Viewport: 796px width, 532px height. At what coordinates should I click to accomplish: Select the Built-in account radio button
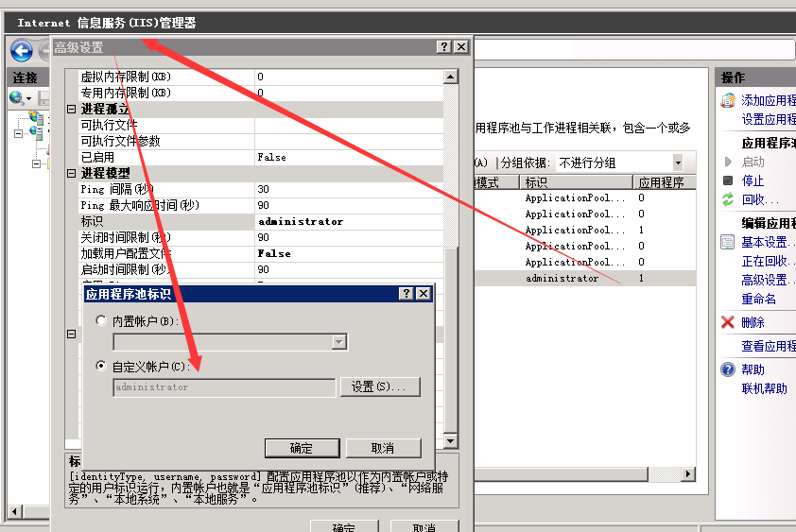pyautogui.click(x=101, y=320)
